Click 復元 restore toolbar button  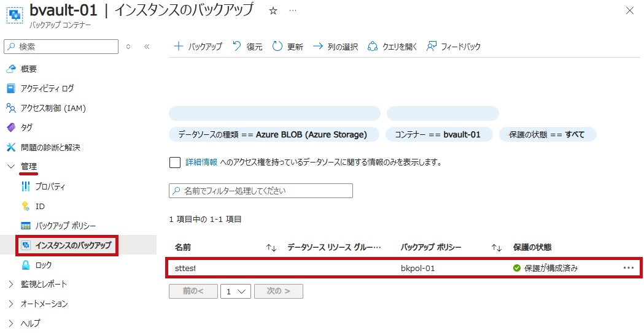point(247,47)
